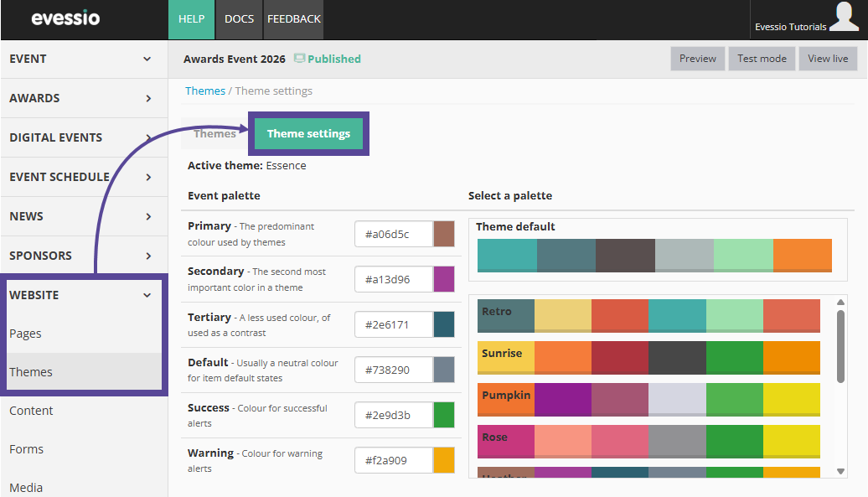The width and height of the screenshot is (868, 497).
Task: Enable Test mode
Action: [762, 59]
